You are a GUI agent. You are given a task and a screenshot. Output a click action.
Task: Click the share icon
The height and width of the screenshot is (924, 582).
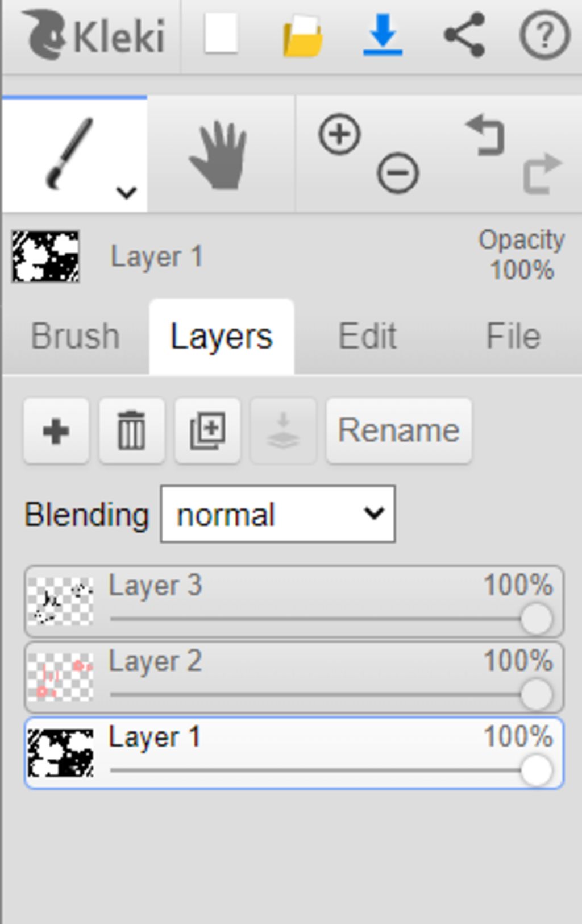(464, 35)
